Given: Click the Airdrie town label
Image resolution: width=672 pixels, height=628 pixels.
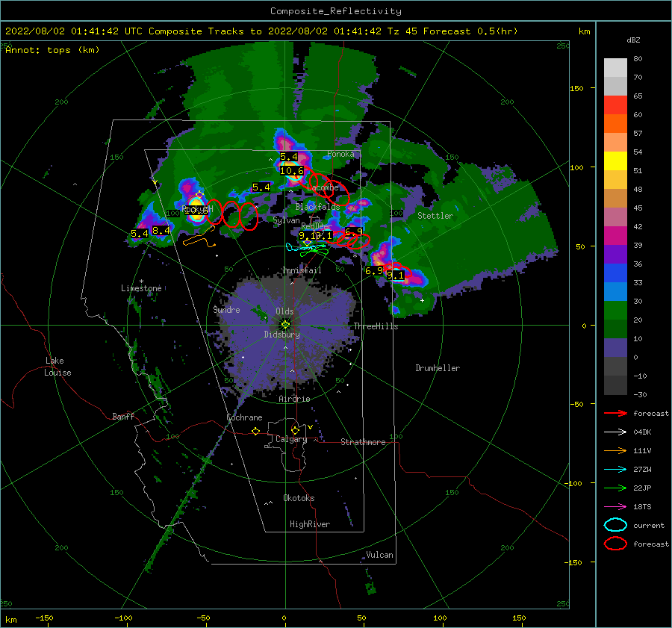Looking at the screenshot, I should (x=294, y=399).
